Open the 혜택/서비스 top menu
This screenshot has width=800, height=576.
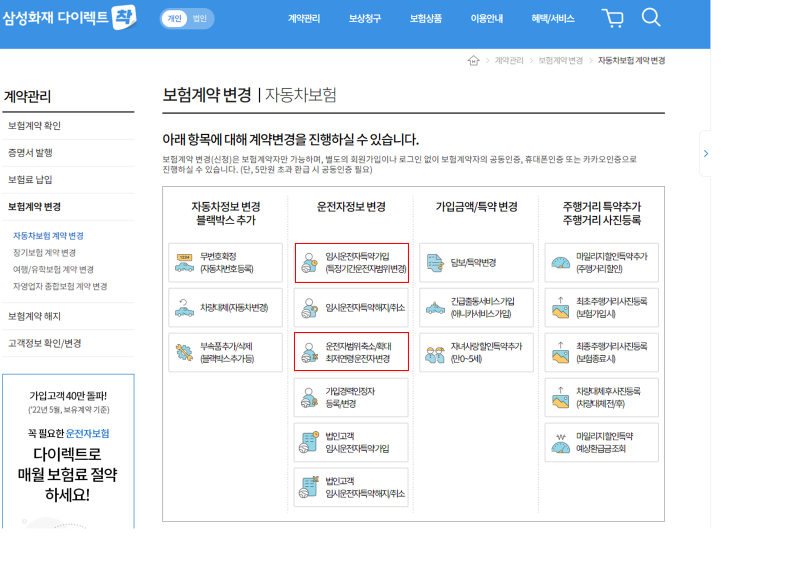pyautogui.click(x=553, y=18)
